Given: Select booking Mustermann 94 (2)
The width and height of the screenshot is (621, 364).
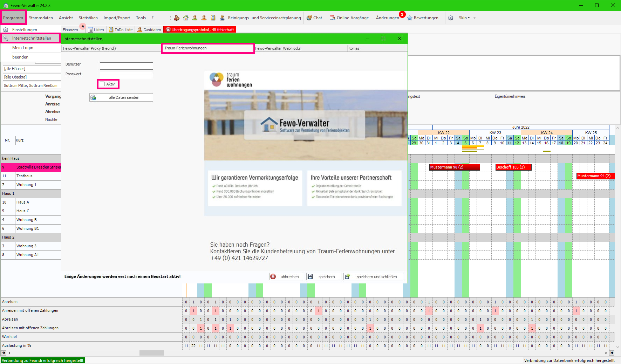Looking at the screenshot, I should [x=595, y=176].
